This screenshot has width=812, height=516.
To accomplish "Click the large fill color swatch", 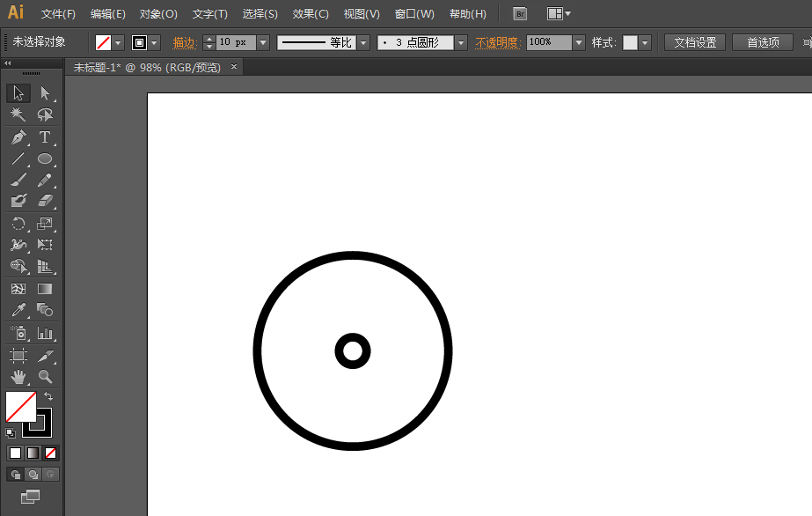I will point(20,407).
